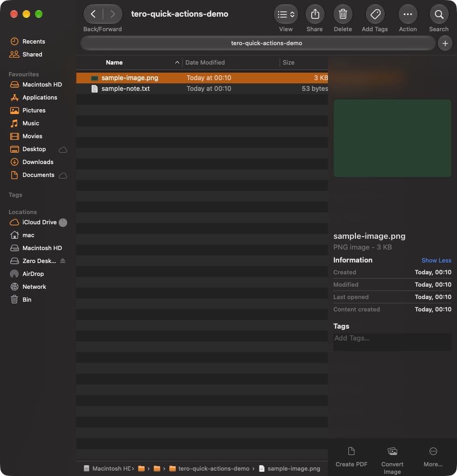The height and width of the screenshot is (476, 457).
Task: Sort by the Name column header
Action: pyautogui.click(x=114, y=62)
